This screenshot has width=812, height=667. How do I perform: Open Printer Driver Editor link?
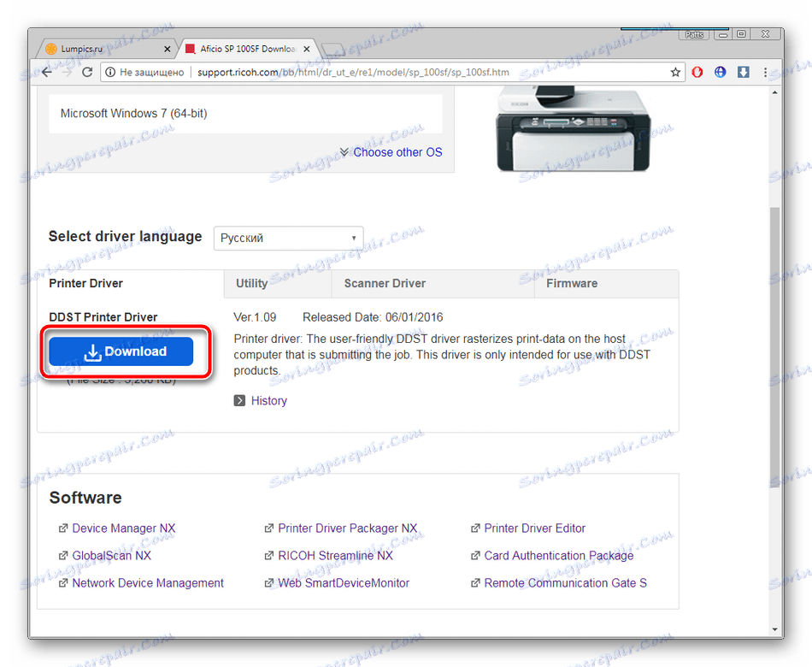coord(534,528)
